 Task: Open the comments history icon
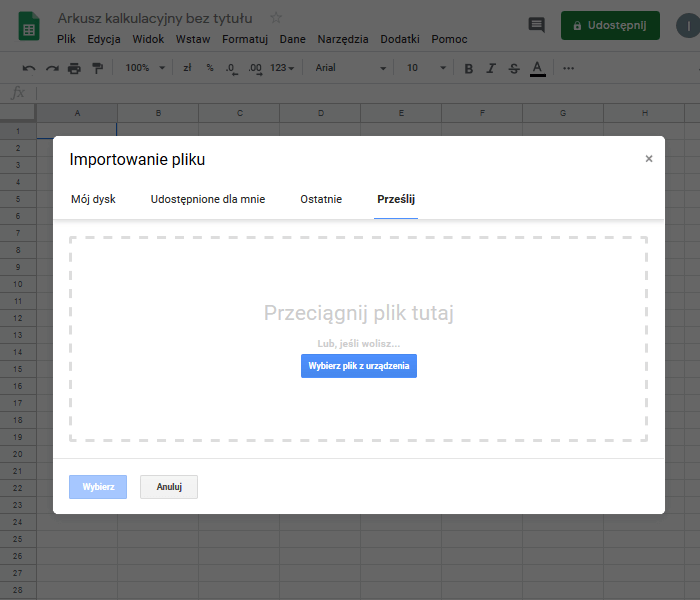[x=537, y=25]
